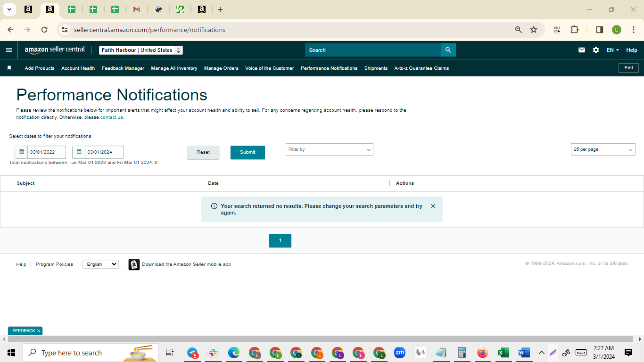The width and height of the screenshot is (644, 362).
Task: Click the amazon seller central logo
Action: click(x=55, y=50)
